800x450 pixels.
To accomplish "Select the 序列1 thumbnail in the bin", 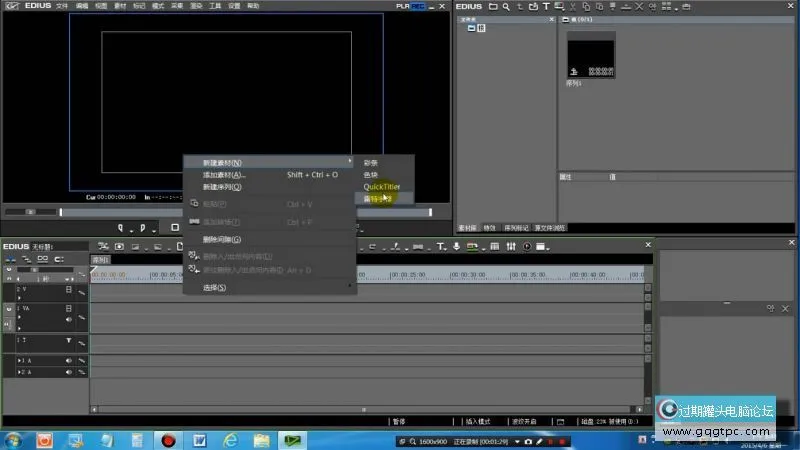I will (590, 55).
